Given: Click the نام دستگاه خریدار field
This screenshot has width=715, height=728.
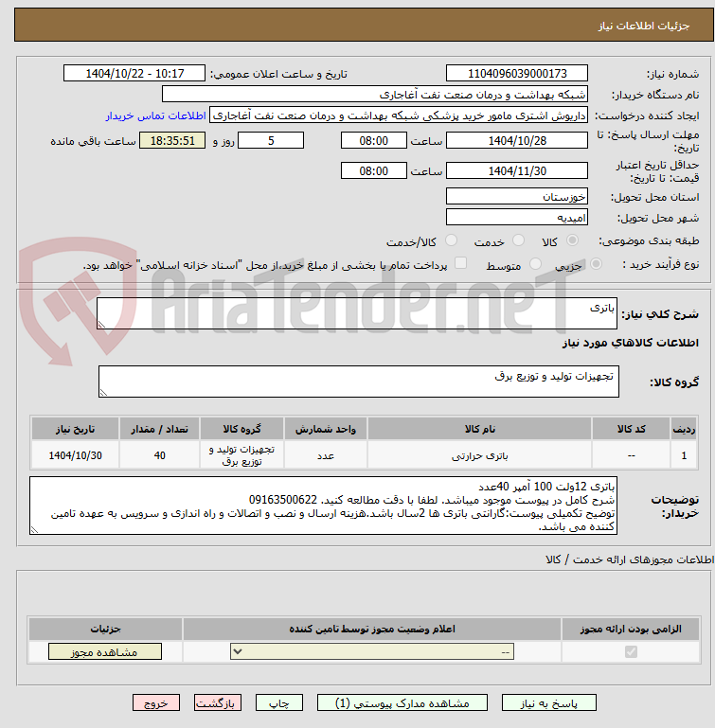Looking at the screenshot, I should coord(374,95).
